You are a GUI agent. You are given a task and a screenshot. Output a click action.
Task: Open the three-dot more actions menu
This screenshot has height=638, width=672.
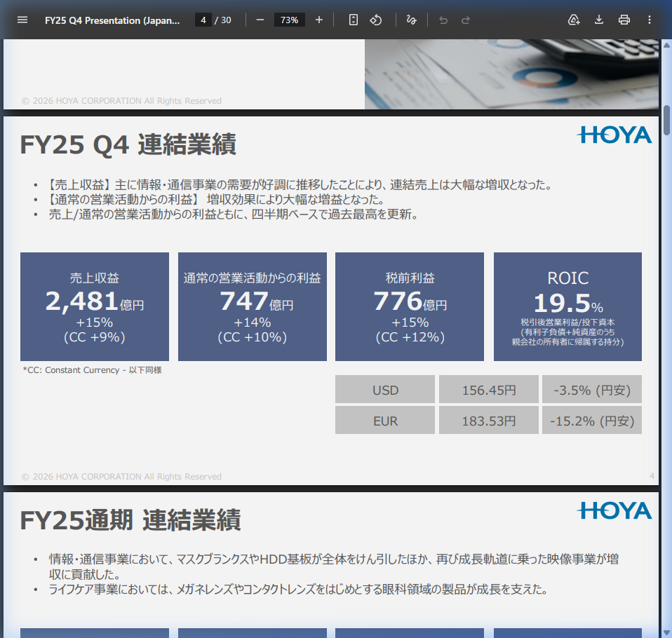point(650,20)
